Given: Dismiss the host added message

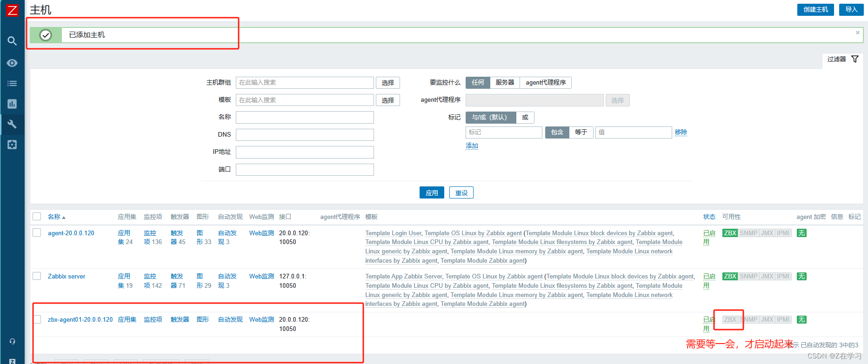Looking at the screenshot, I should (857, 33).
